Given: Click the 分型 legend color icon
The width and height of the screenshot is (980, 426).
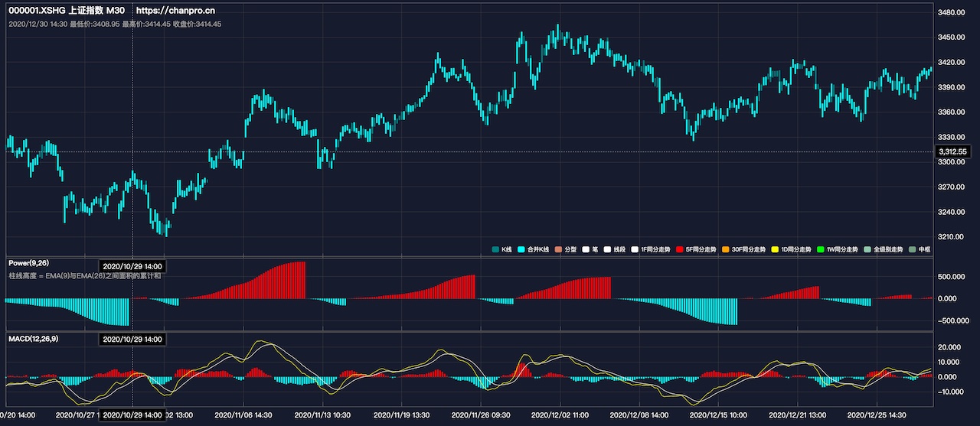Looking at the screenshot, I should (559, 250).
